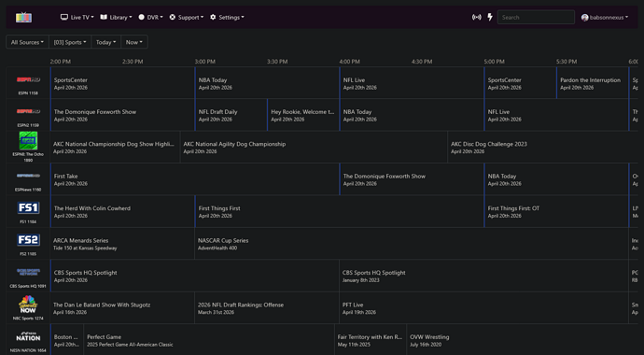Focus the Search input field
The image size is (644, 355).
click(x=536, y=17)
